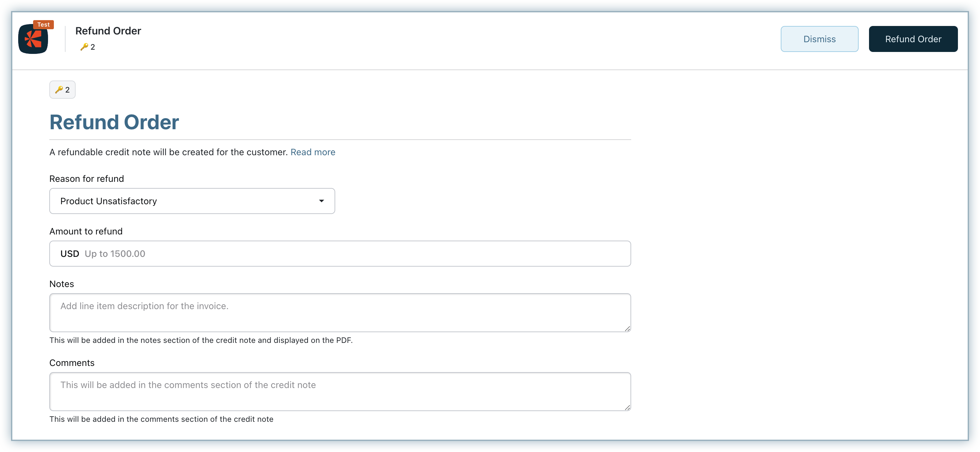
Task: Click the orange Test badge on logo
Action: click(43, 25)
